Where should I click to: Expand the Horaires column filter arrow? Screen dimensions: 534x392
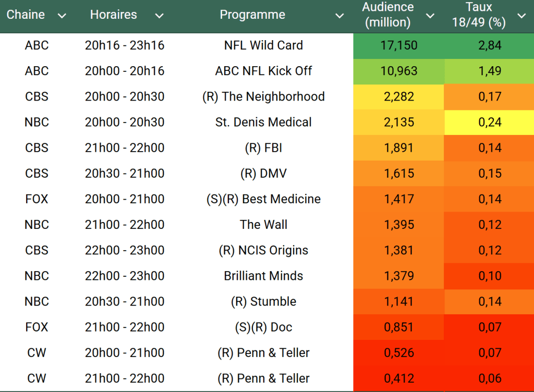[x=160, y=16]
